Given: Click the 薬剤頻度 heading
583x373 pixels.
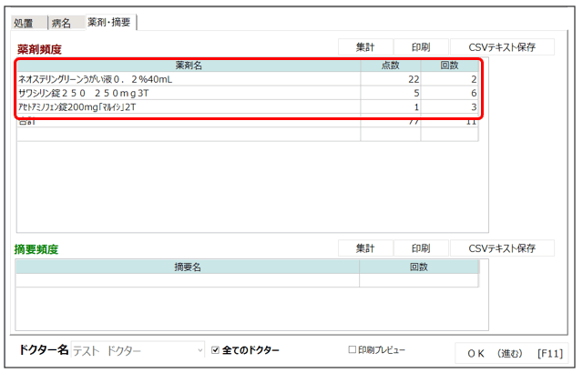Looking at the screenshot, I should point(39,49).
